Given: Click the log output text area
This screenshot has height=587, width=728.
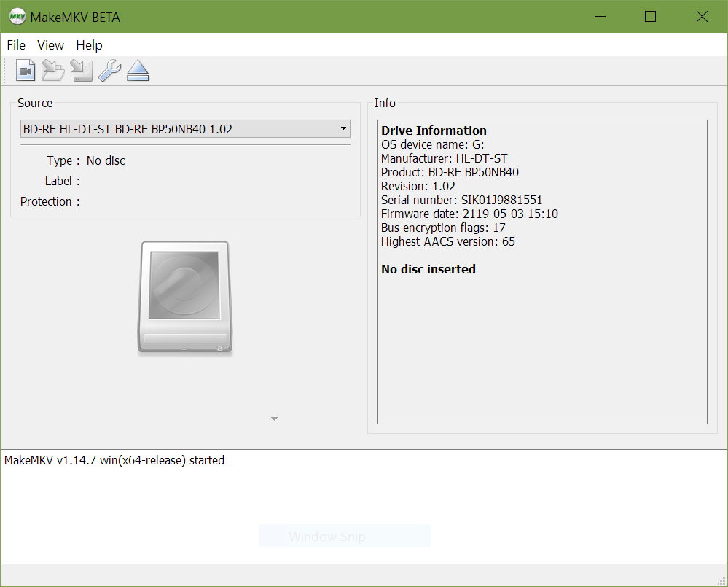Looking at the screenshot, I should click(x=364, y=507).
